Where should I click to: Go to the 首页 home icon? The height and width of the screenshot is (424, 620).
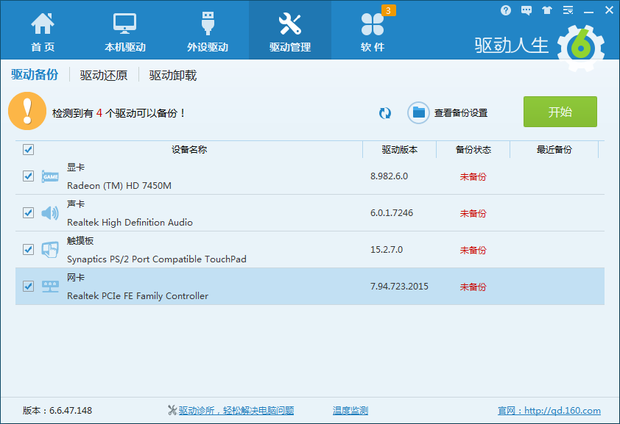(x=43, y=24)
